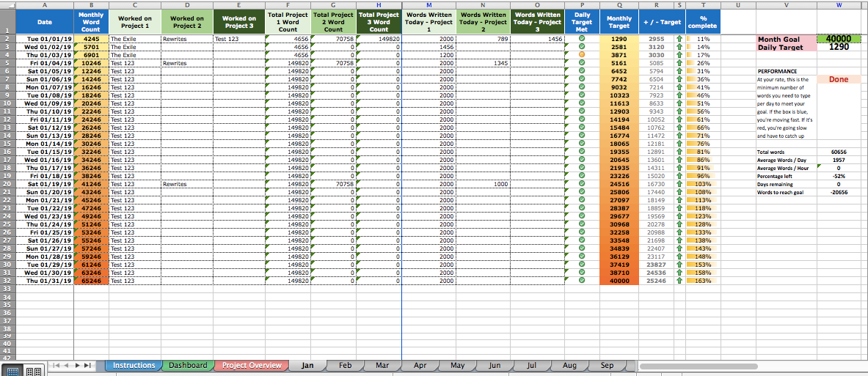
Task: Select cell containing Test 123 in row 2
Action: click(x=239, y=40)
